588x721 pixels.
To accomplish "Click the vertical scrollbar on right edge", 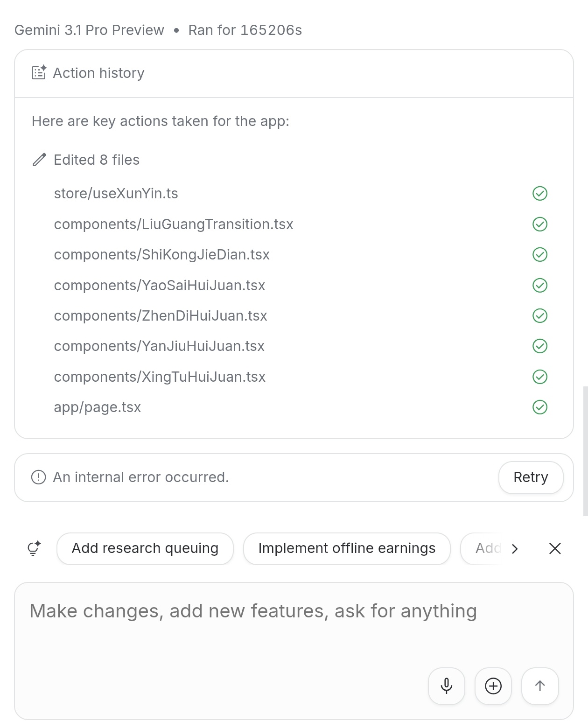I will [x=585, y=451].
